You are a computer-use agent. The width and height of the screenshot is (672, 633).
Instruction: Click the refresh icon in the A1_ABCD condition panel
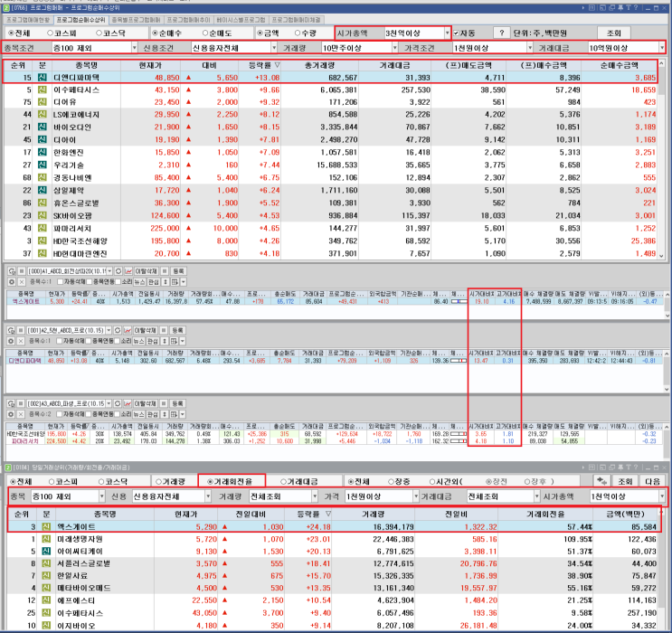click(118, 271)
